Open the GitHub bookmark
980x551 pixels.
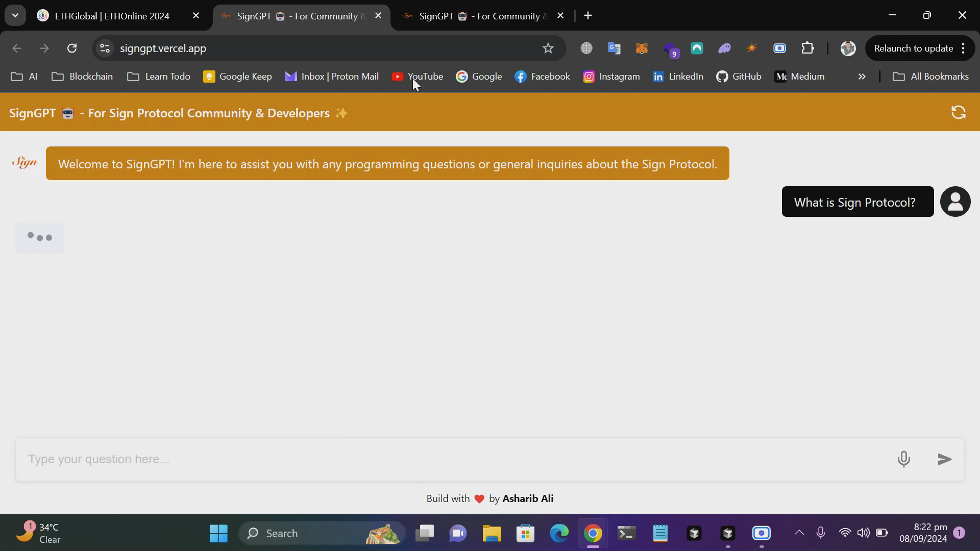coord(739,77)
